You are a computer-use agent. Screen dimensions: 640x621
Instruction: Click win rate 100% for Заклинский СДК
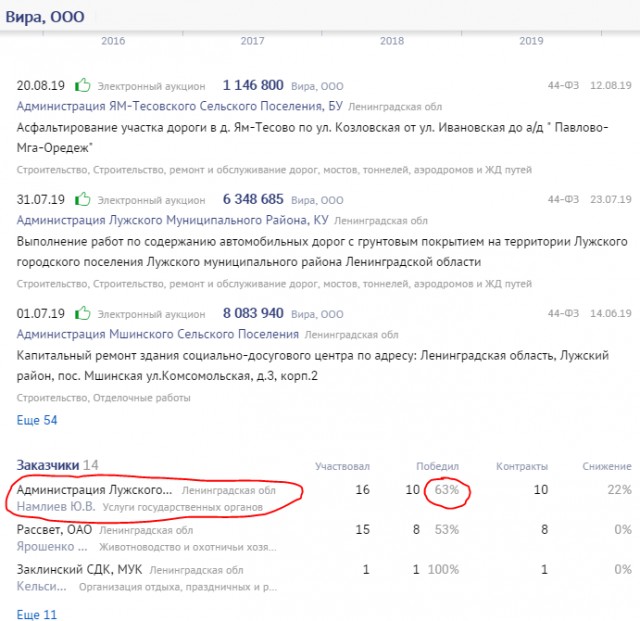click(443, 569)
